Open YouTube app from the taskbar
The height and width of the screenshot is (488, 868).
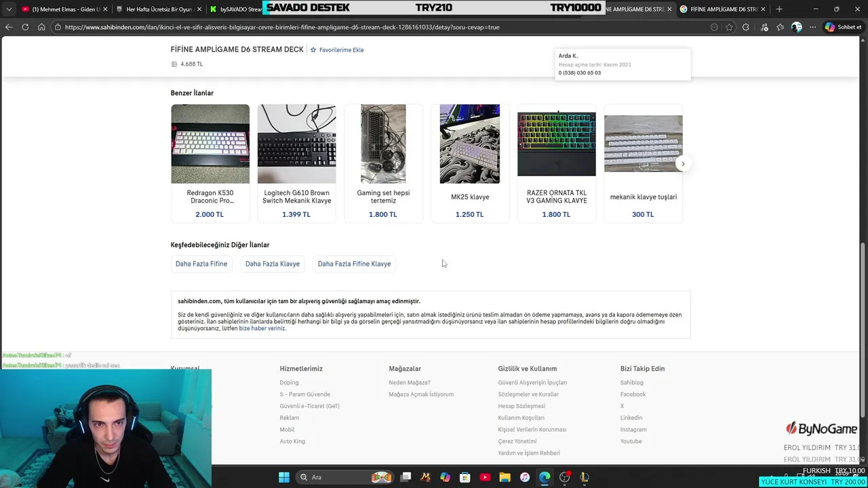tap(485, 477)
